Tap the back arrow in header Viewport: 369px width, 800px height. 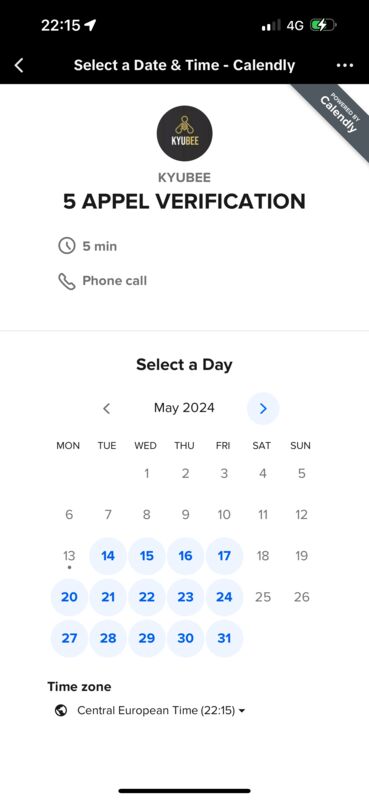[19, 65]
